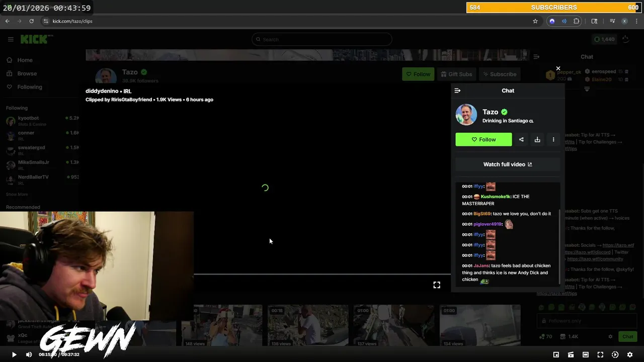The width and height of the screenshot is (644, 362).
Task: Open the Kick hamburger sidebar menu
Action: coord(11,39)
